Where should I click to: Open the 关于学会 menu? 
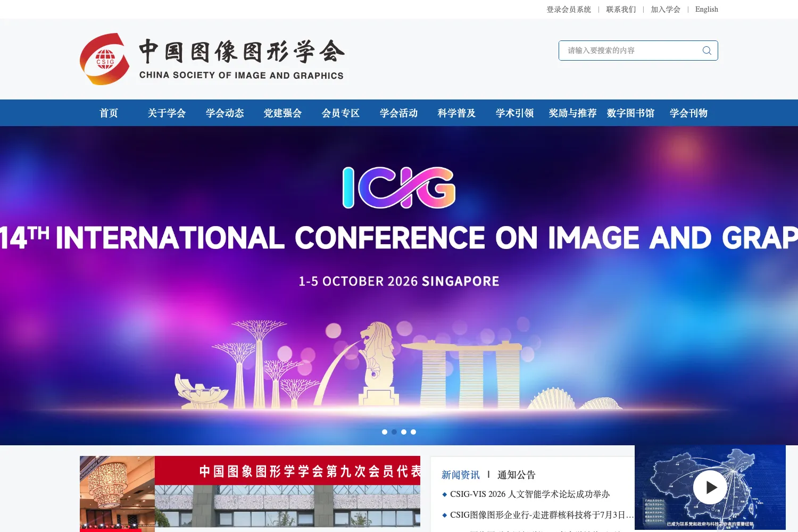pos(167,113)
